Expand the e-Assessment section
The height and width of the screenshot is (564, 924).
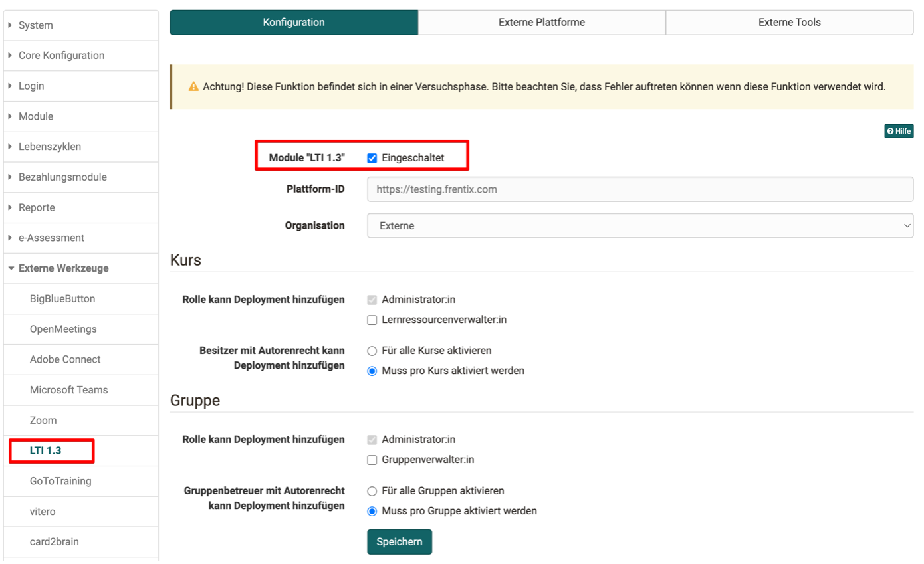pyautogui.click(x=51, y=238)
